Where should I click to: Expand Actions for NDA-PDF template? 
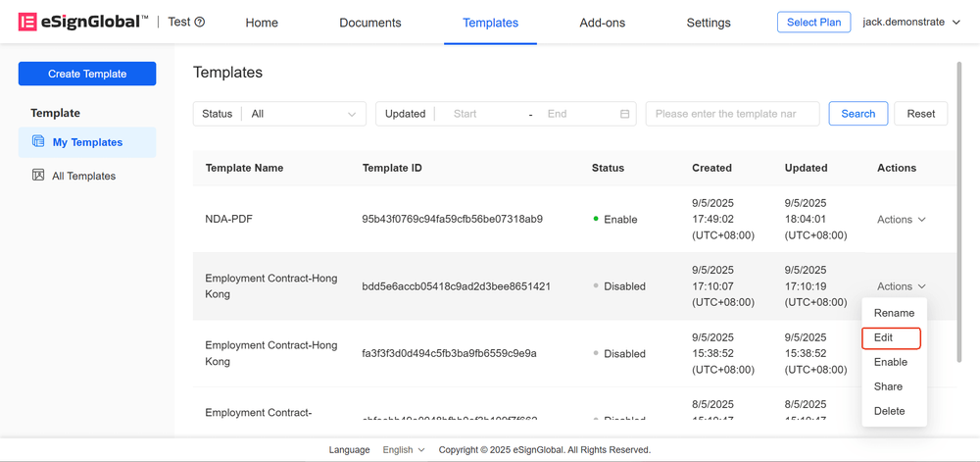point(901,220)
